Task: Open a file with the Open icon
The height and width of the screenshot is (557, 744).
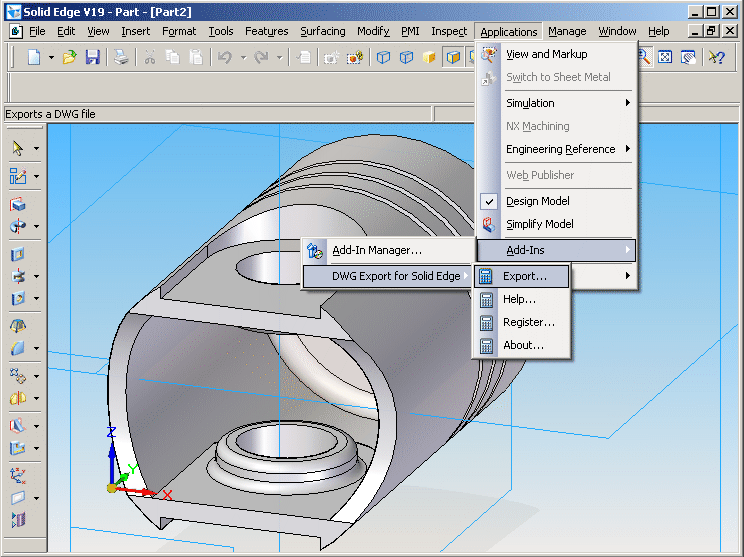Action: pos(69,58)
